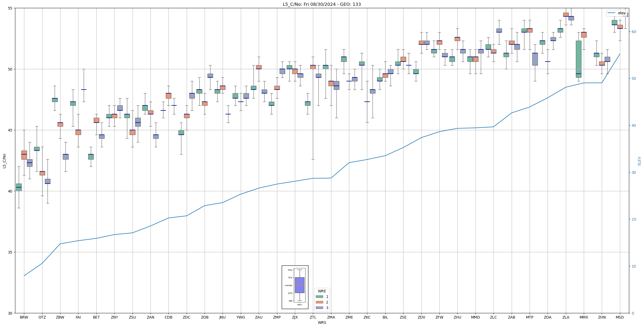Click the BRW x-axis tick label
644x327 pixels.
24,317
